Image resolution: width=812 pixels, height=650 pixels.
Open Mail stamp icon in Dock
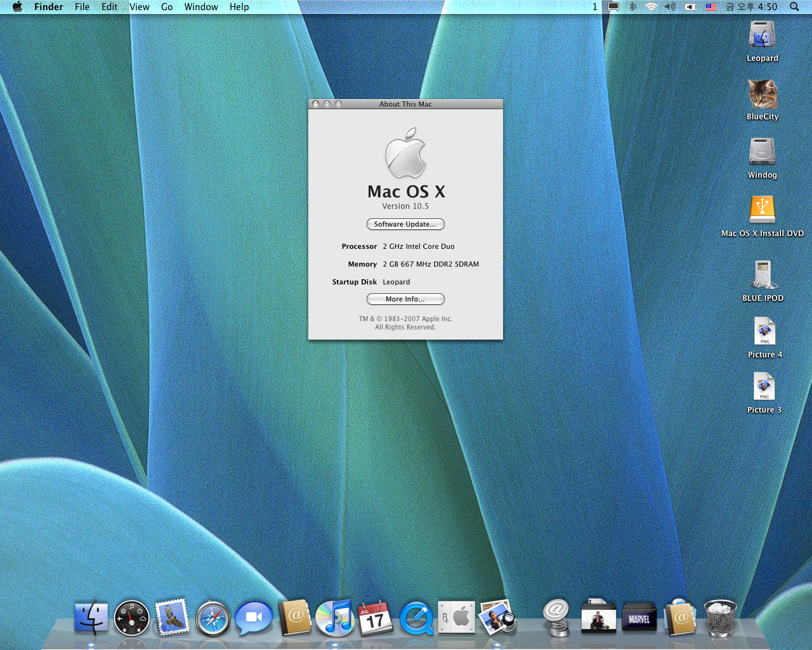(x=173, y=618)
